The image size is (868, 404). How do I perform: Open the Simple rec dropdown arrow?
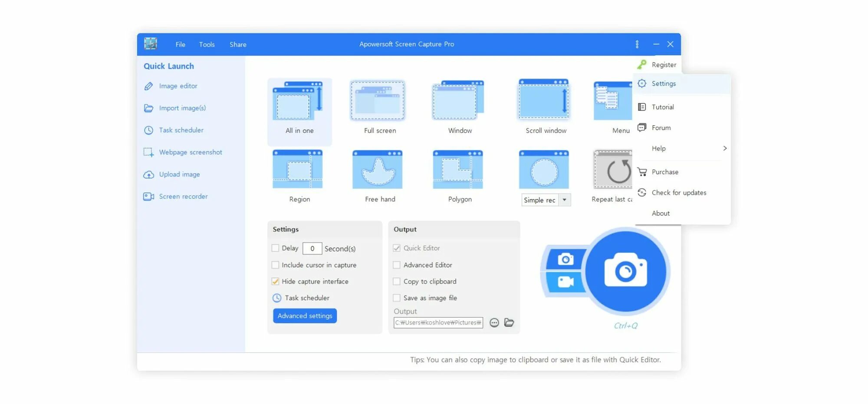point(564,200)
